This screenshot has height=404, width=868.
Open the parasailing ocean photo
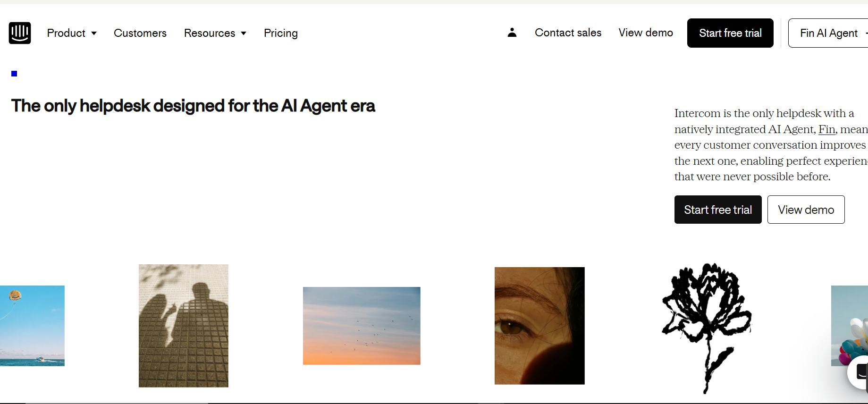pyautogui.click(x=32, y=326)
